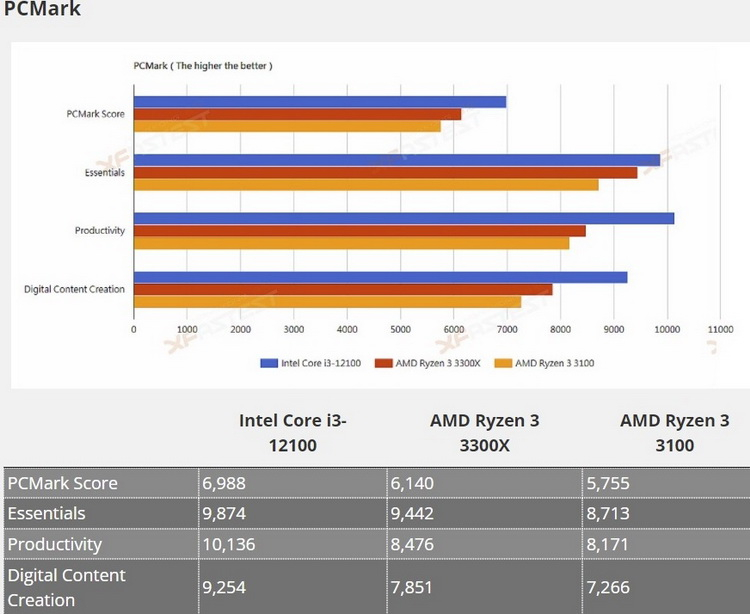The image size is (750, 614).
Task: Click the blue Digital Content Creation bar
Action: click(x=380, y=277)
